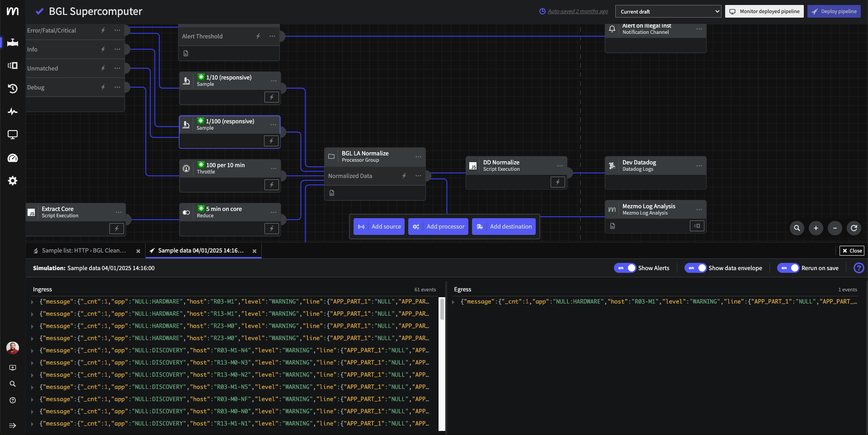Image resolution: width=868 pixels, height=435 pixels.
Task: Disable Show data envelope switch
Action: tap(696, 268)
